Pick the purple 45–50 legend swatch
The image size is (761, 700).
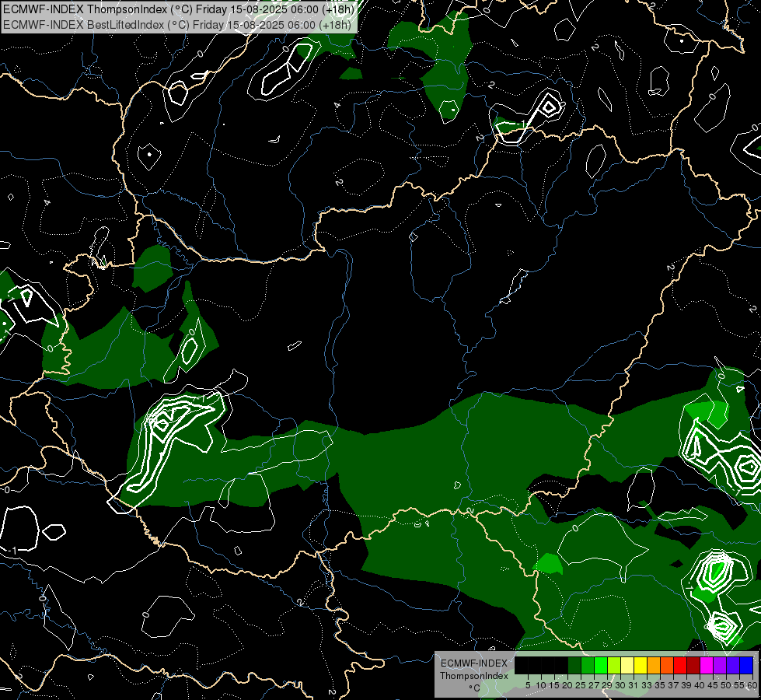pos(720,665)
